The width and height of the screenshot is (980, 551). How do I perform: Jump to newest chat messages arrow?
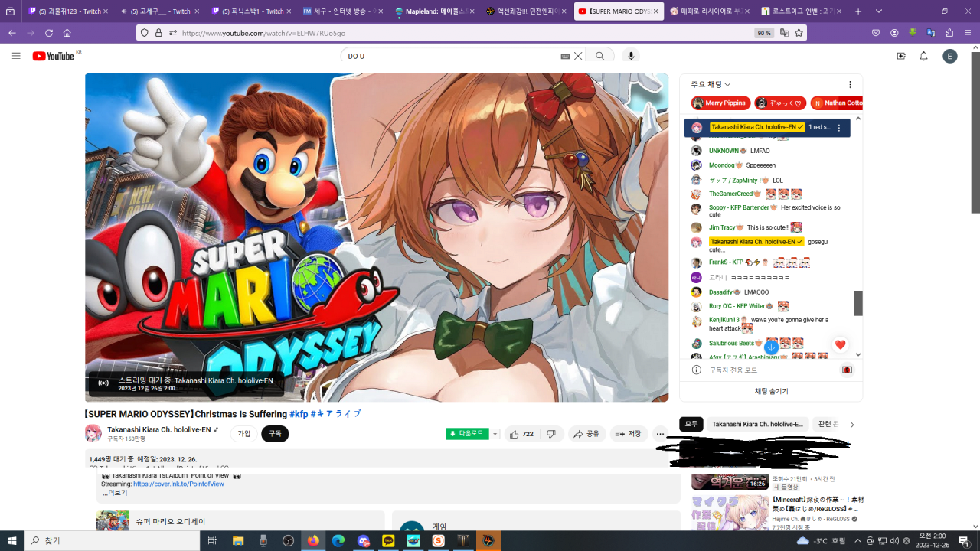click(x=771, y=347)
